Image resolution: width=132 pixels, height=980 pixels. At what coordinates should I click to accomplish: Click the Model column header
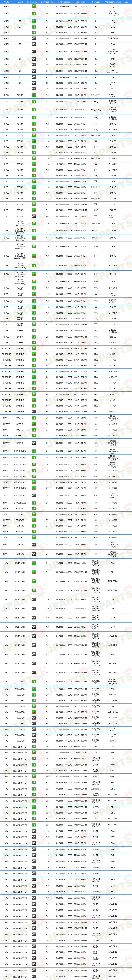20,2
